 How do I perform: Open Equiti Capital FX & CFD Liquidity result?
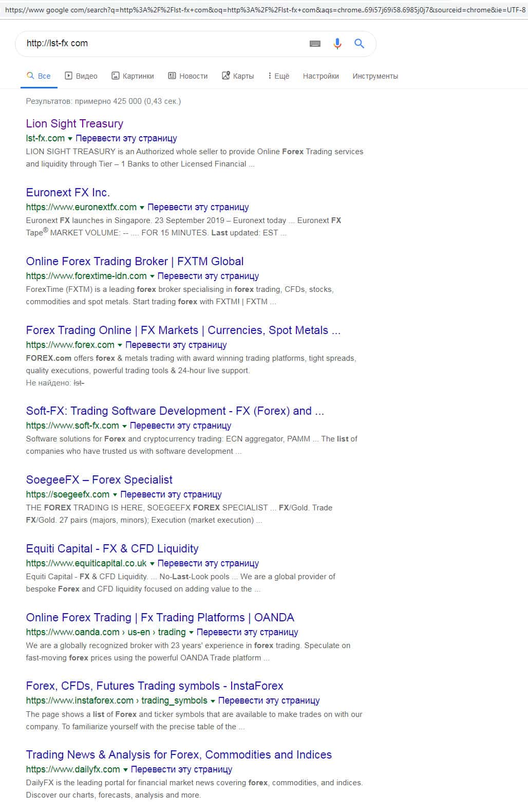(x=112, y=548)
